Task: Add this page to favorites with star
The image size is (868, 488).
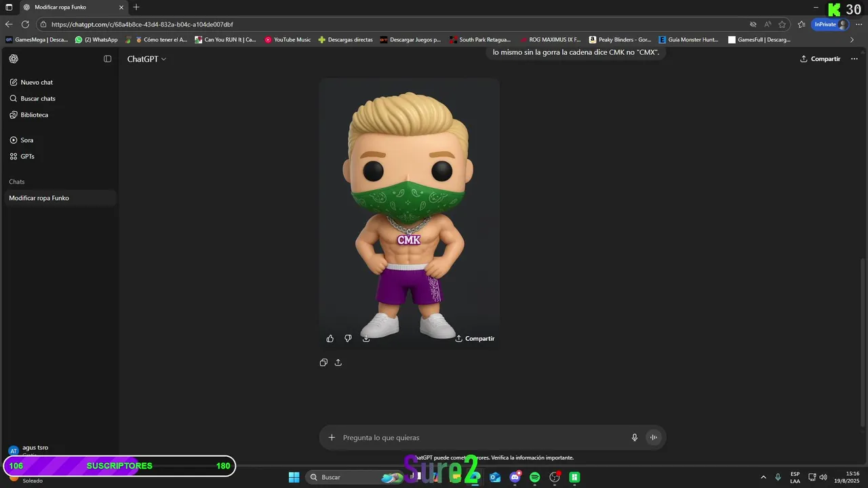Action: coord(782,24)
